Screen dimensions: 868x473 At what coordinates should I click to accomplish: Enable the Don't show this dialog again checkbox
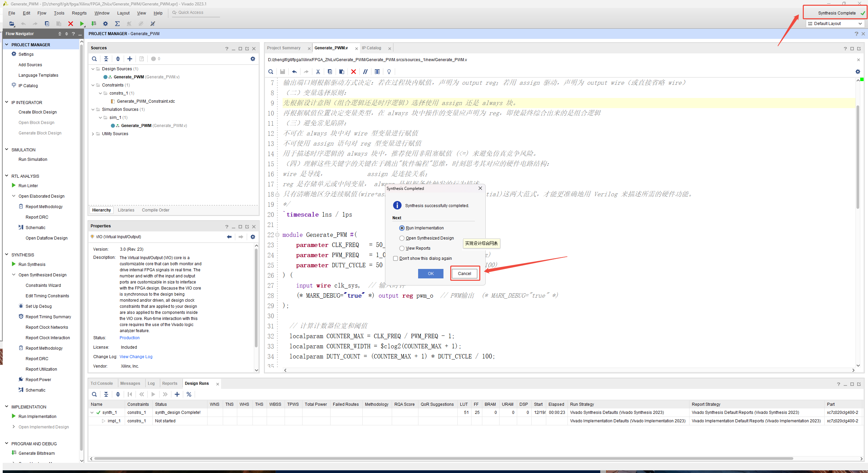click(395, 258)
